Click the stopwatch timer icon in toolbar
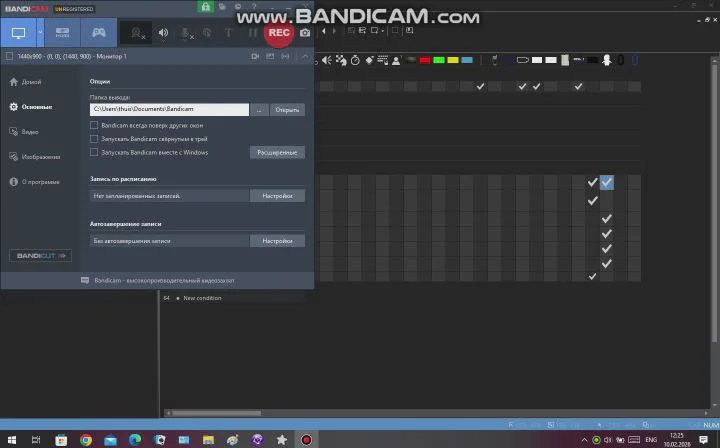This screenshot has width=720, height=448. coord(355,60)
